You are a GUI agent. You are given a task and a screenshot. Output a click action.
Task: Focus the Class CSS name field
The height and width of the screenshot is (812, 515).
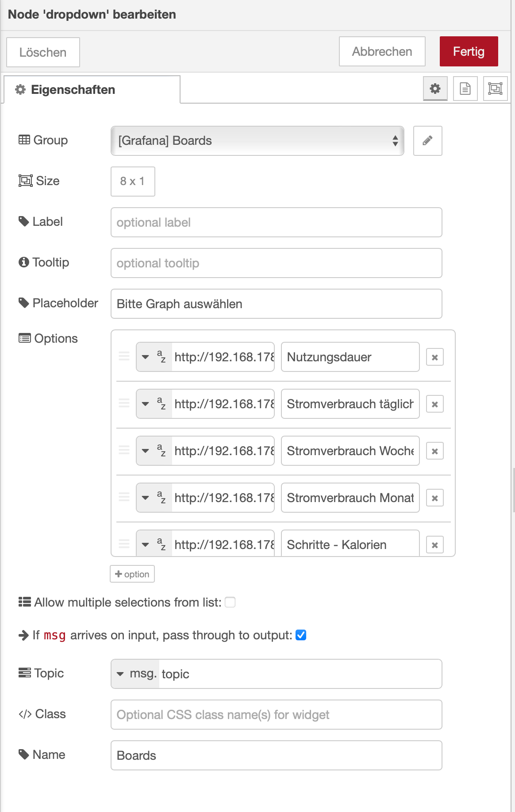[277, 715]
